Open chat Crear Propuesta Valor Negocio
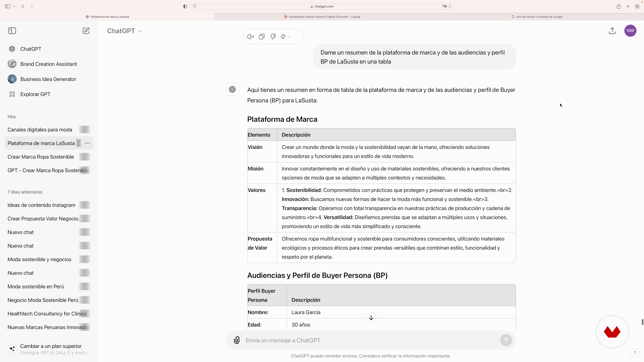The image size is (644, 362). (x=49, y=219)
